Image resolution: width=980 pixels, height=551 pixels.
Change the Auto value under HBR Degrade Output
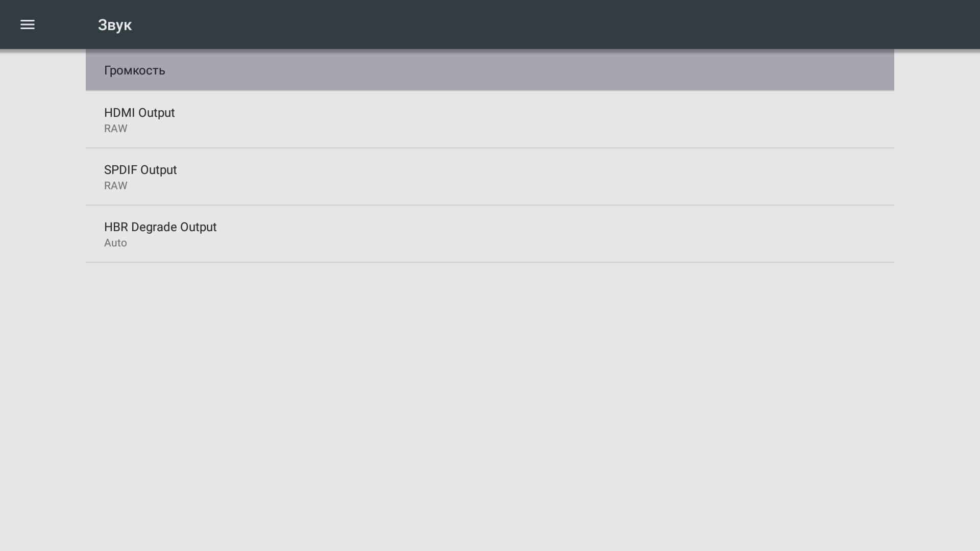115,243
